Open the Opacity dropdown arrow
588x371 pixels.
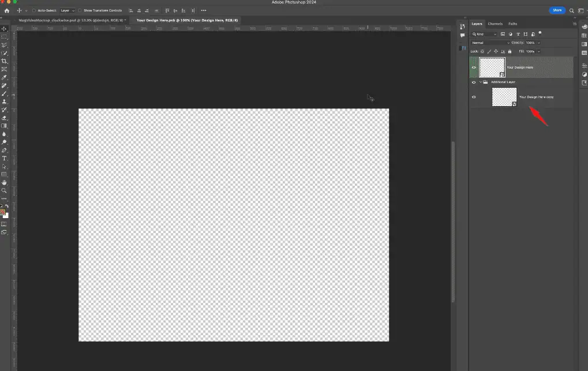(538, 43)
